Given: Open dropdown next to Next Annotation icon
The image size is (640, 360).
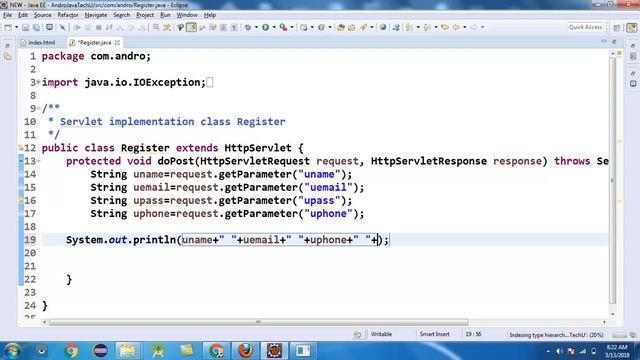Looking at the screenshot, I should pyautogui.click(x=418, y=27).
